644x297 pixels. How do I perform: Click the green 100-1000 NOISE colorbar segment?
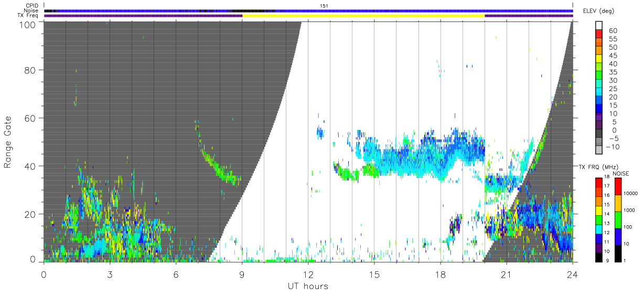[x=617, y=219]
